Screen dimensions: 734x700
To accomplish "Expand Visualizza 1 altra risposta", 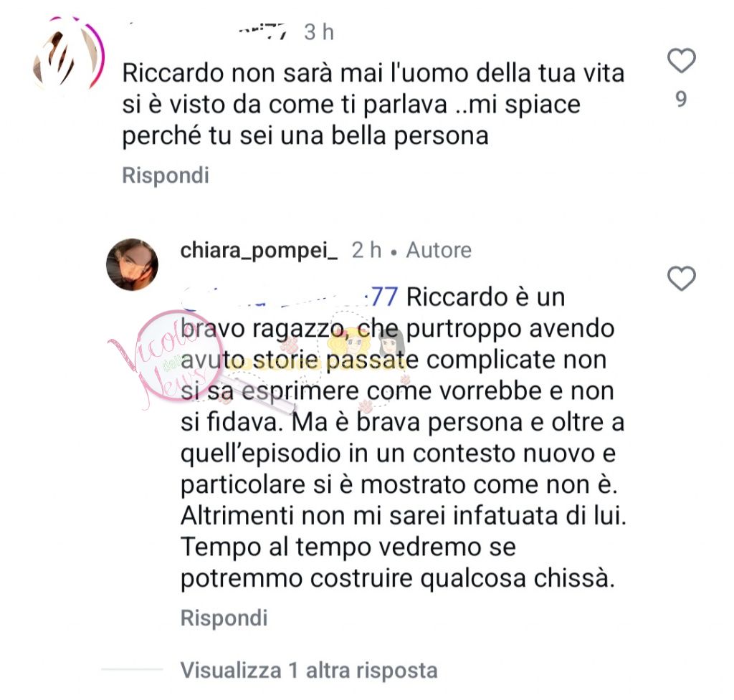I will tap(309, 671).
